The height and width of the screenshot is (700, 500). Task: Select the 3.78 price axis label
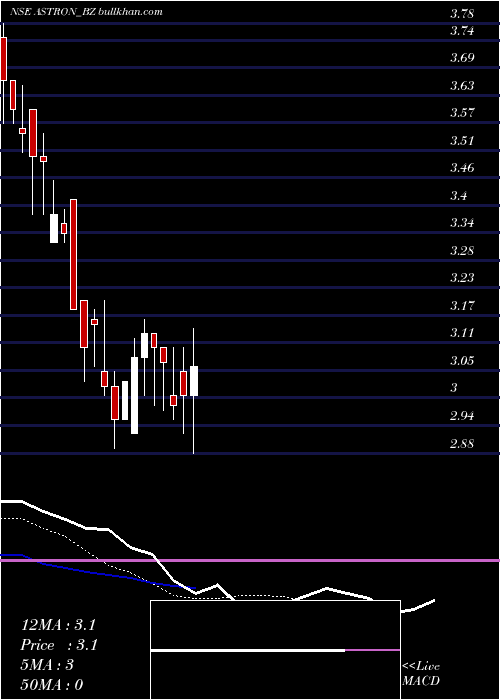point(462,14)
